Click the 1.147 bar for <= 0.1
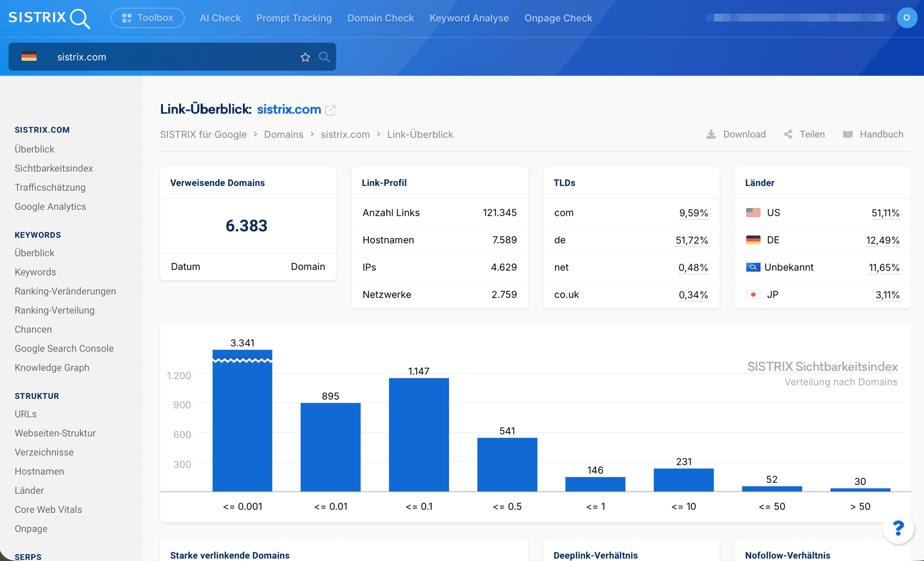The height and width of the screenshot is (561, 924). (x=419, y=435)
